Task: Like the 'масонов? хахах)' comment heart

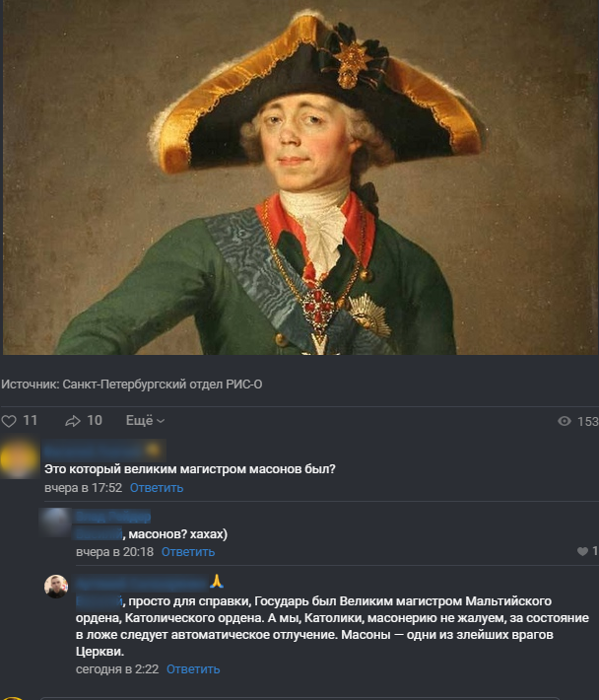Action: coord(582,552)
